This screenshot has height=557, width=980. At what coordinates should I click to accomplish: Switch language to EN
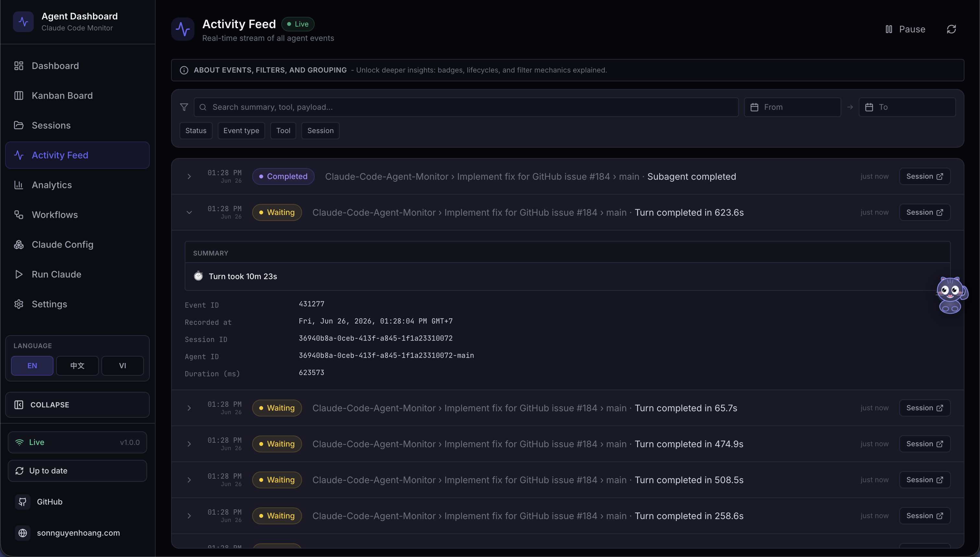(32, 366)
